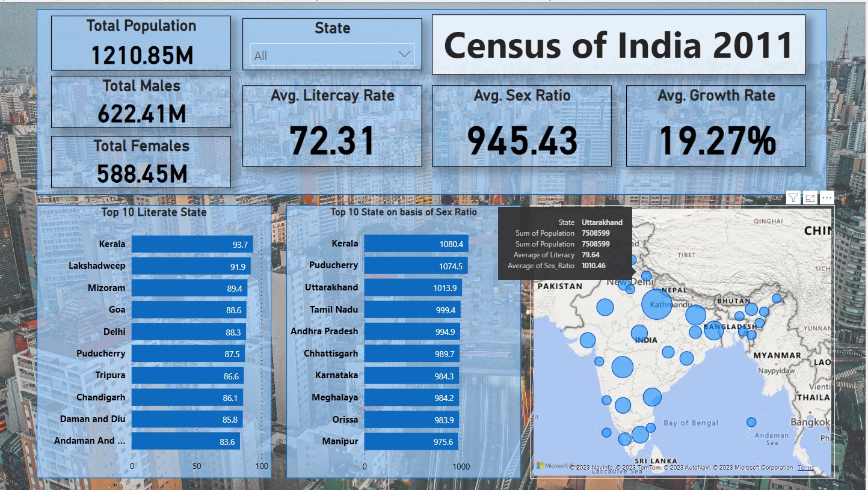Expand the State slicer dropdown arrow
Screen dimensions: 868x490
pyautogui.click(x=405, y=55)
